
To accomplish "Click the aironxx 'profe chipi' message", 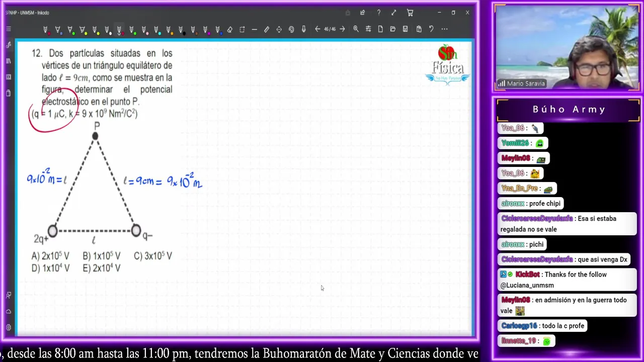I will coord(531,204).
